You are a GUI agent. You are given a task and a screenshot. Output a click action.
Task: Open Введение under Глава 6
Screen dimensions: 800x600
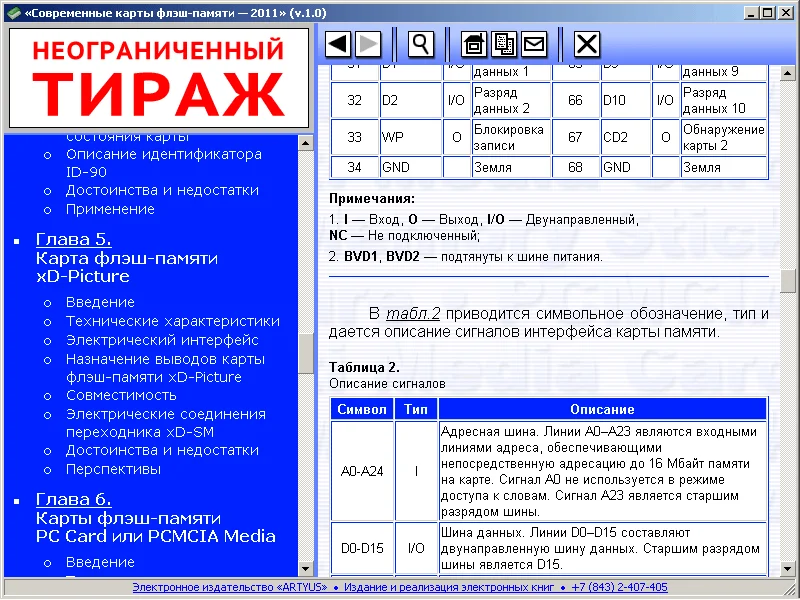click(x=100, y=562)
